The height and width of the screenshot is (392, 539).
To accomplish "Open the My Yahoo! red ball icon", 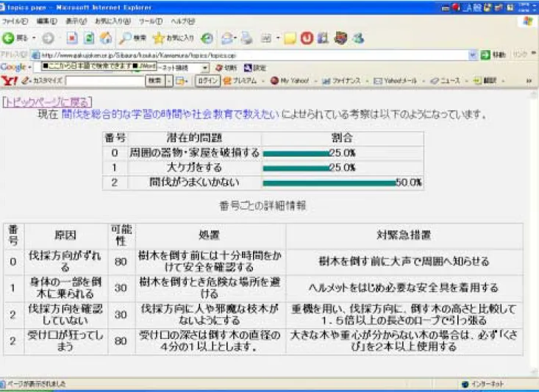I will click(274, 81).
